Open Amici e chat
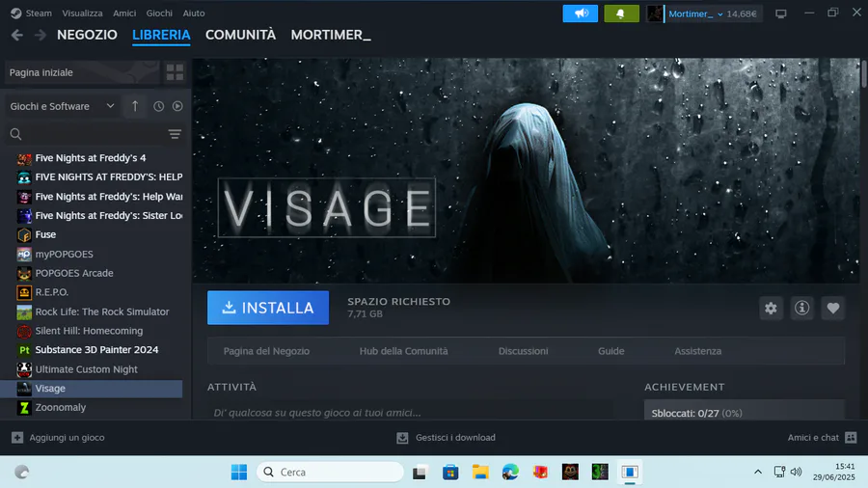 [822, 438]
